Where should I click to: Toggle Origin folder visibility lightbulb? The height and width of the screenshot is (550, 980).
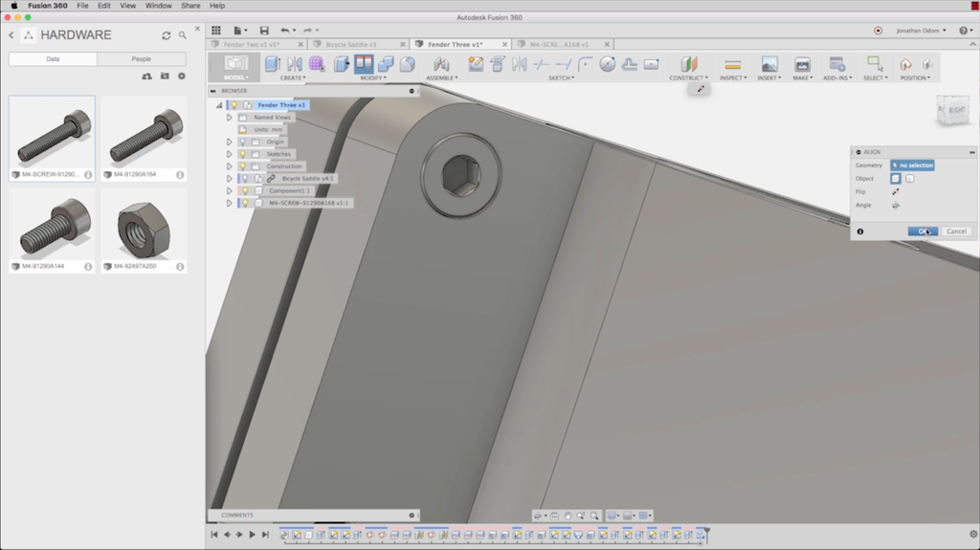242,142
